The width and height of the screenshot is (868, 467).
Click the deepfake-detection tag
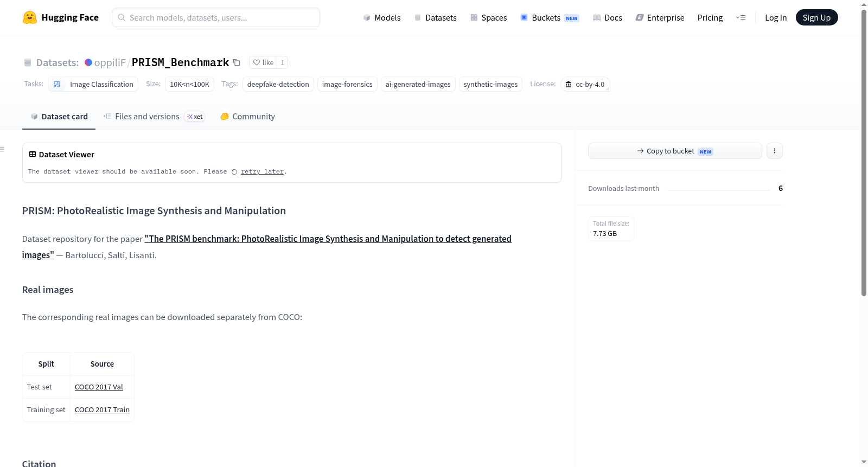pos(278,84)
